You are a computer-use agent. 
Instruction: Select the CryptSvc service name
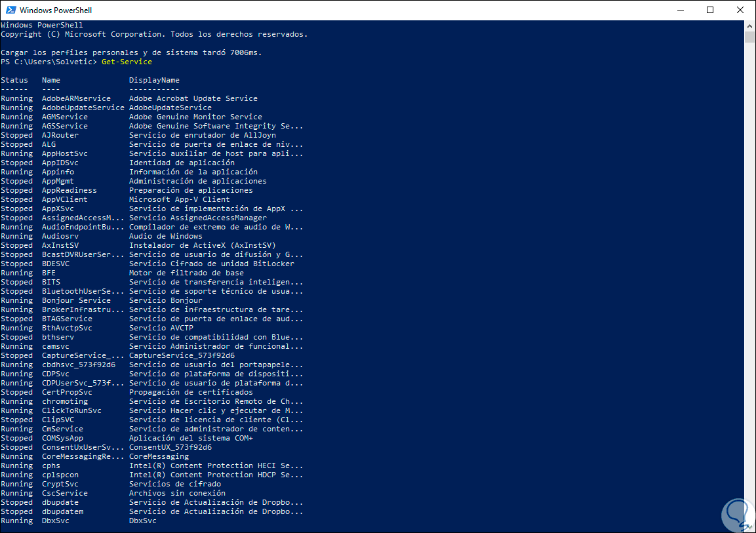coord(60,484)
